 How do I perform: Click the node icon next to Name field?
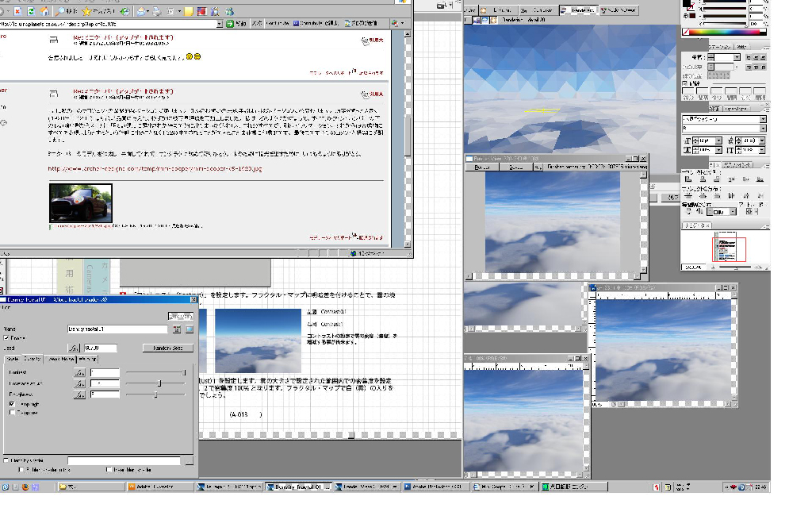point(177,329)
